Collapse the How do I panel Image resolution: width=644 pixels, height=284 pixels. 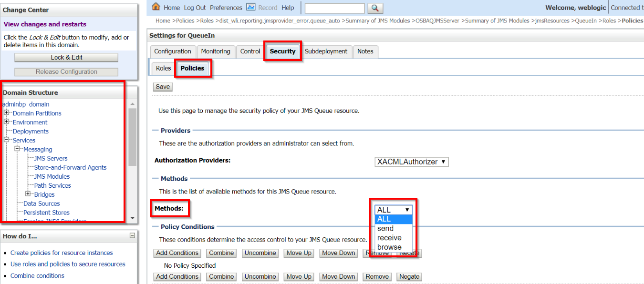point(132,235)
